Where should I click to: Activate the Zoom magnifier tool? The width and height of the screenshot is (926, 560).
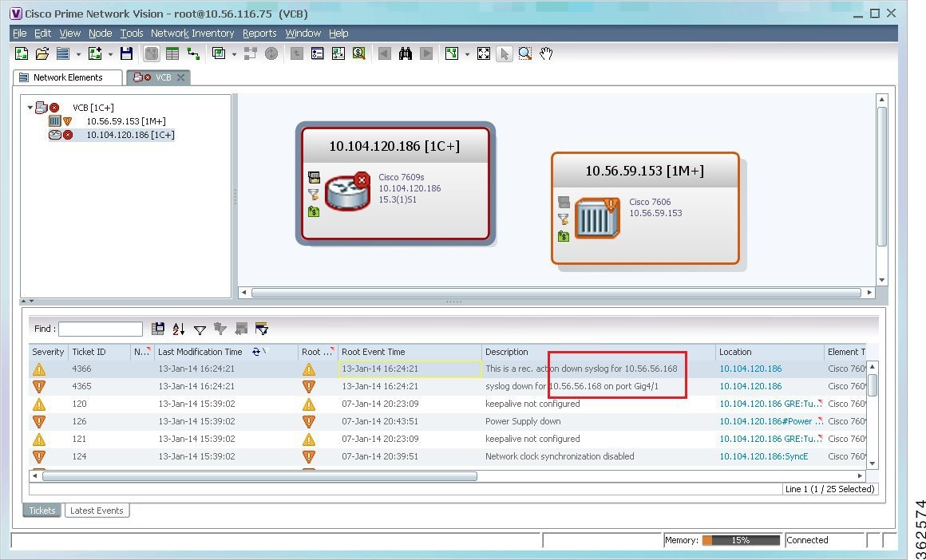525,53
